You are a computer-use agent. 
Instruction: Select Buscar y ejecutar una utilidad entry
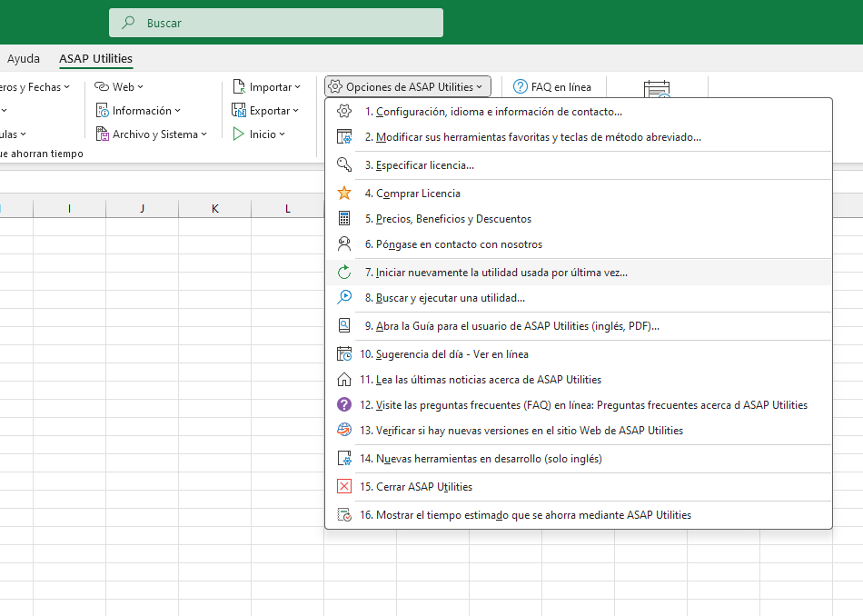click(579, 297)
